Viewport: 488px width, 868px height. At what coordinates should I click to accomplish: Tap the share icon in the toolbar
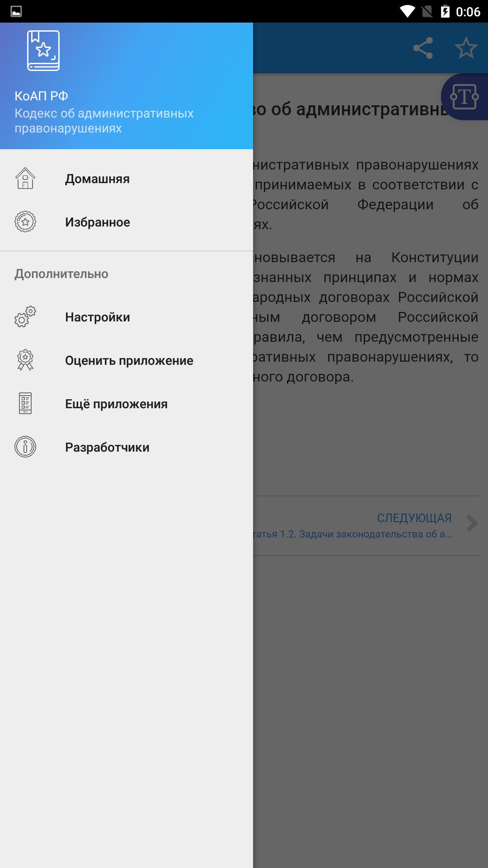click(x=423, y=48)
